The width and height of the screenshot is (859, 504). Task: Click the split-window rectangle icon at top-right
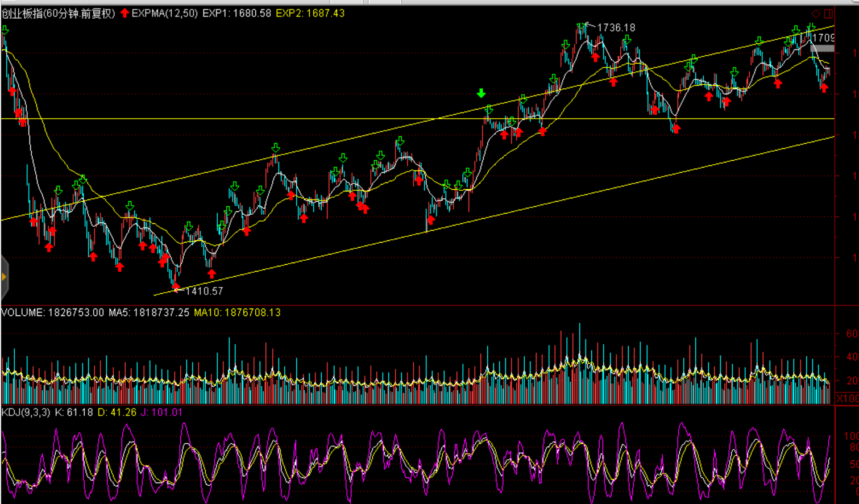pyautogui.click(x=828, y=14)
